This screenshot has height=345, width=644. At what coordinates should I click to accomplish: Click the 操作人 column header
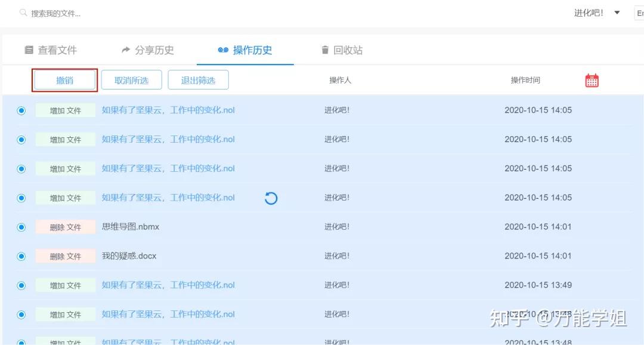(x=340, y=80)
